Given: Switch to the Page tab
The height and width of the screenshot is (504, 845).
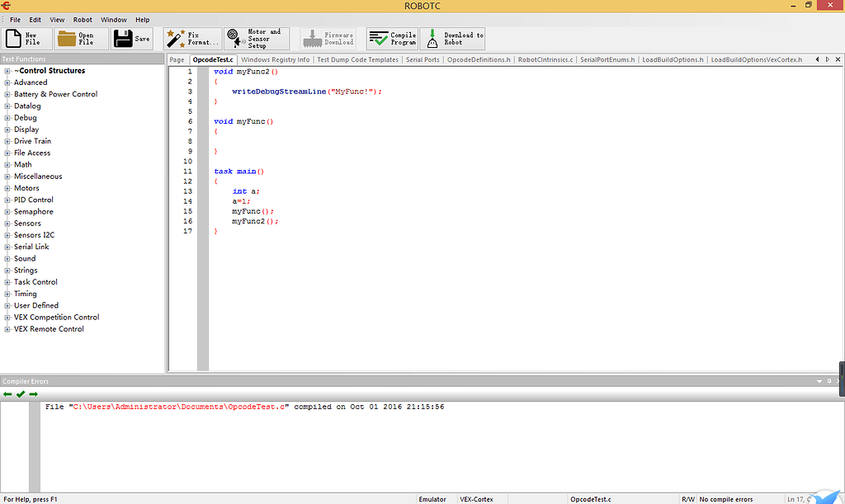Looking at the screenshot, I should coord(177,59).
